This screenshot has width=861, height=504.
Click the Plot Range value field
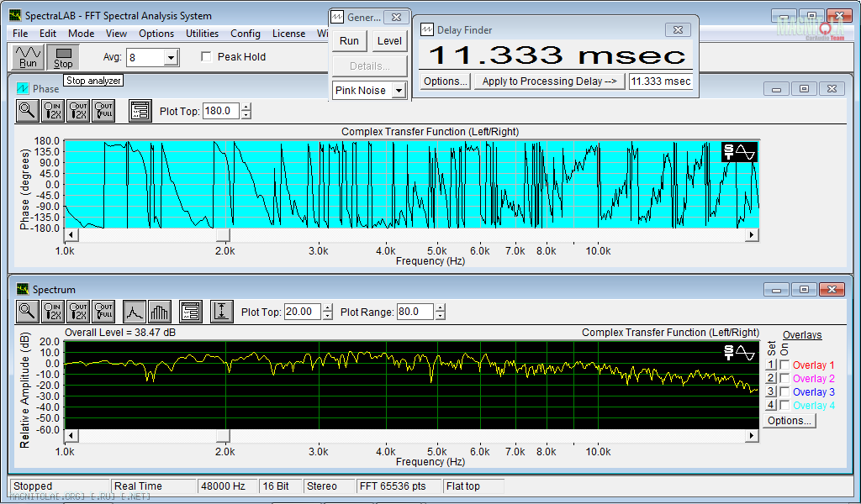tap(415, 312)
